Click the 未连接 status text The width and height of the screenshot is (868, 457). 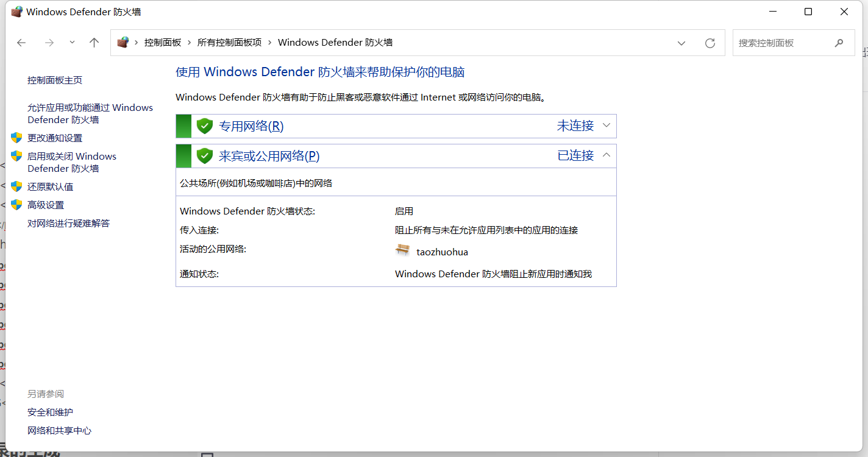tap(575, 126)
